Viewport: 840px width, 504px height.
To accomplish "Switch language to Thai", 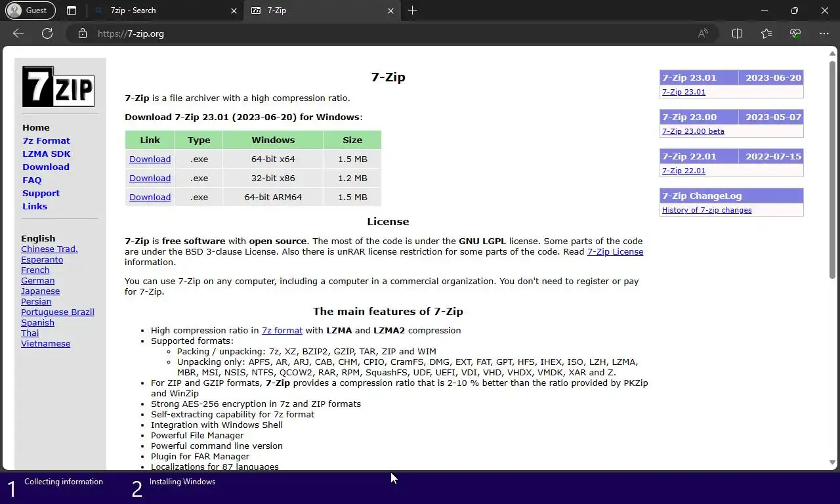I will coord(30,333).
